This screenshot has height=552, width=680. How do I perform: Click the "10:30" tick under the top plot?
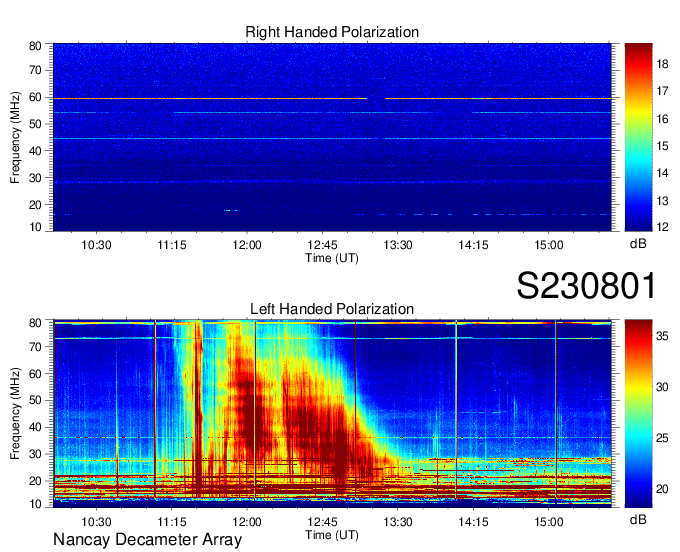point(96,245)
